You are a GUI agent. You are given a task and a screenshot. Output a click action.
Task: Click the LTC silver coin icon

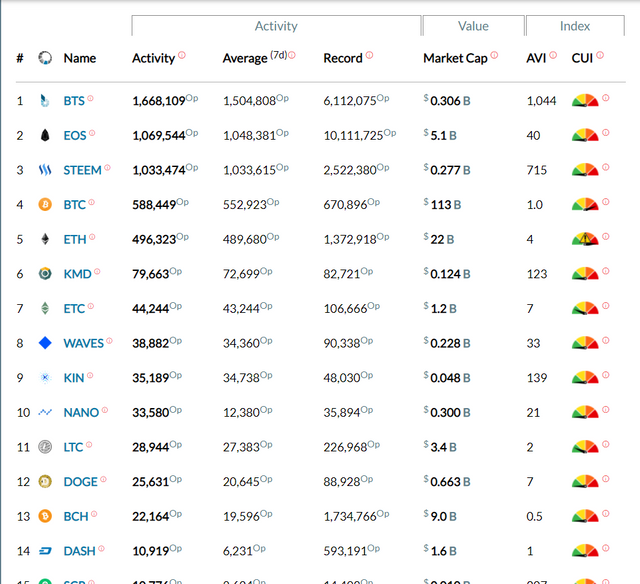coord(45,447)
